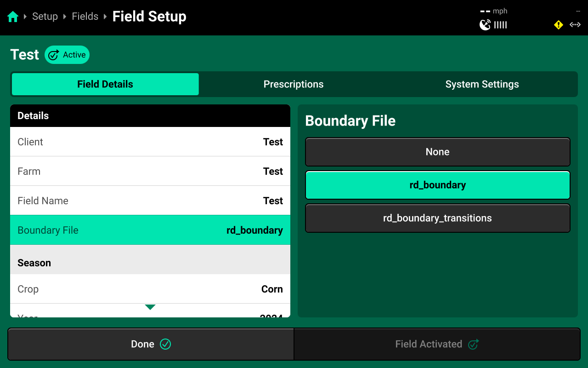Click the Field Activated target icon
Viewport: 588px width, 368px height.
473,344
